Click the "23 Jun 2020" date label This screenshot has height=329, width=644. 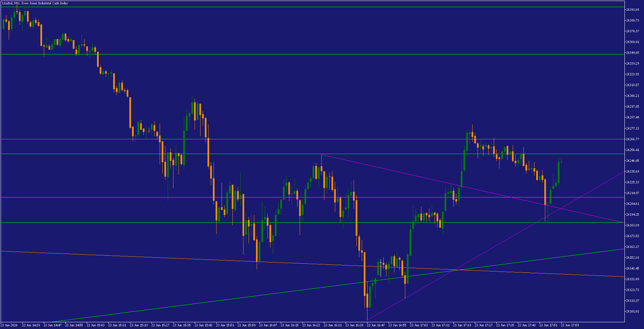(x=9, y=325)
